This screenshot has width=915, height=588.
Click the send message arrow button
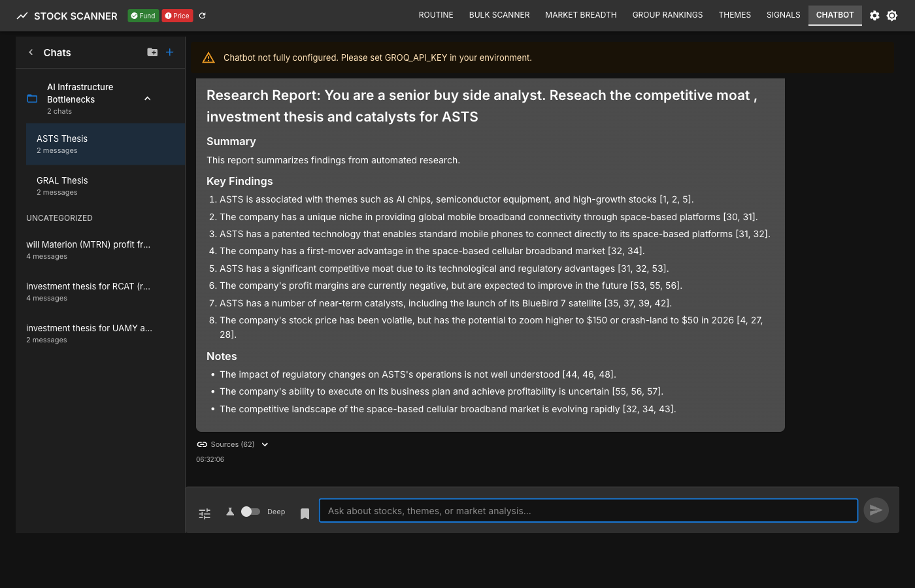click(x=876, y=510)
